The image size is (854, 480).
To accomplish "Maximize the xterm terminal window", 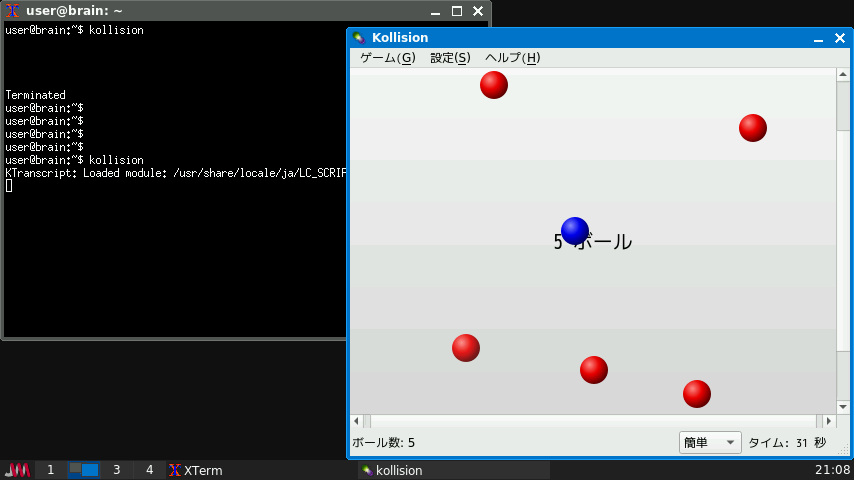I will pyautogui.click(x=456, y=11).
